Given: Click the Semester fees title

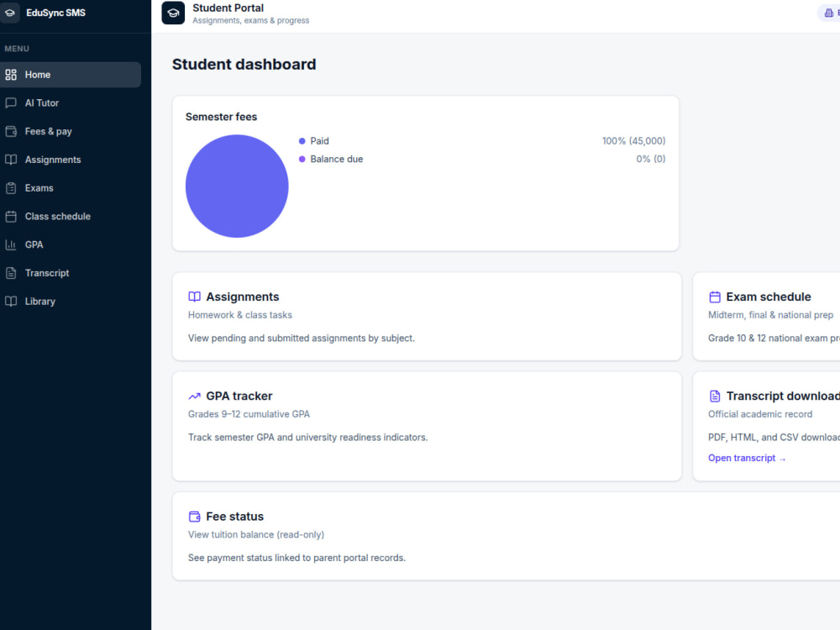Looking at the screenshot, I should [x=221, y=117].
